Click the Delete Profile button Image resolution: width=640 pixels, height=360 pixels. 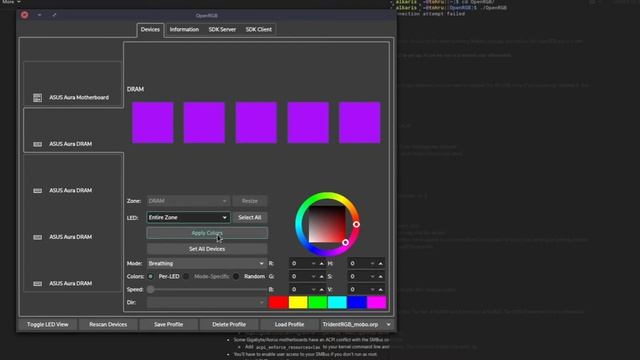(229, 324)
